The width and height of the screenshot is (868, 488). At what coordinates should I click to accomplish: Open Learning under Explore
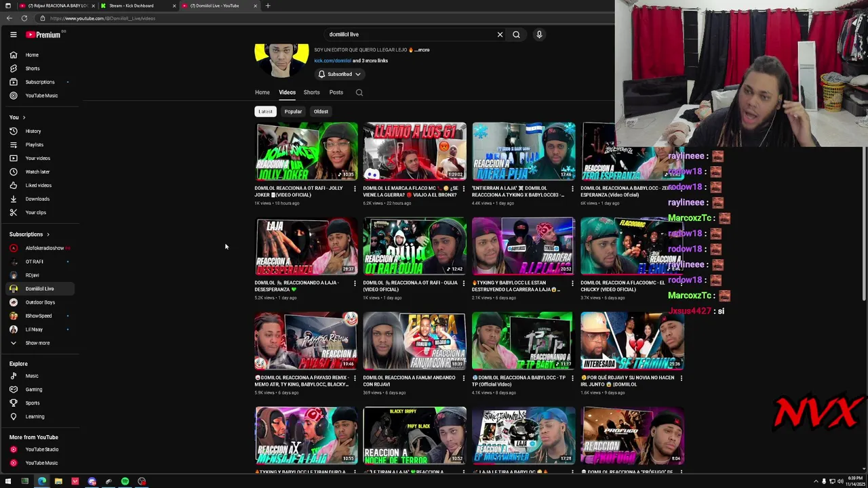tap(35, 417)
